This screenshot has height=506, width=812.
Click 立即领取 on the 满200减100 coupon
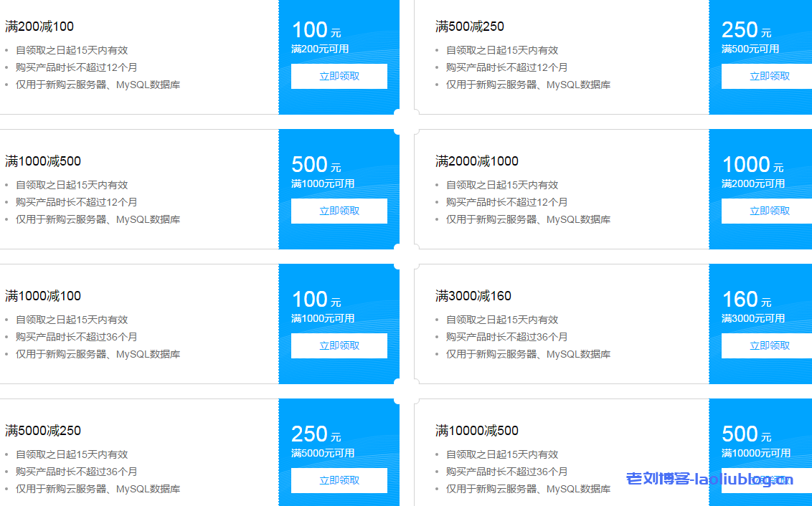[x=339, y=76]
